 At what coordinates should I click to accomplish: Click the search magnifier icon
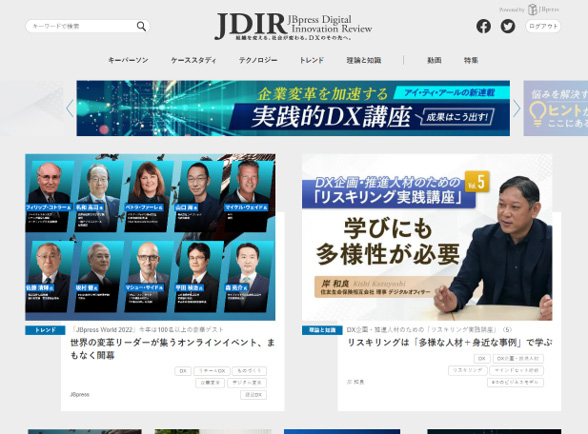pos(141,26)
